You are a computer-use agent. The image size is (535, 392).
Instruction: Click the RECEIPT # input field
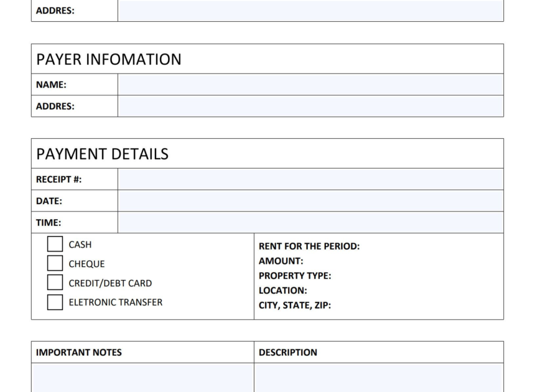point(311,179)
